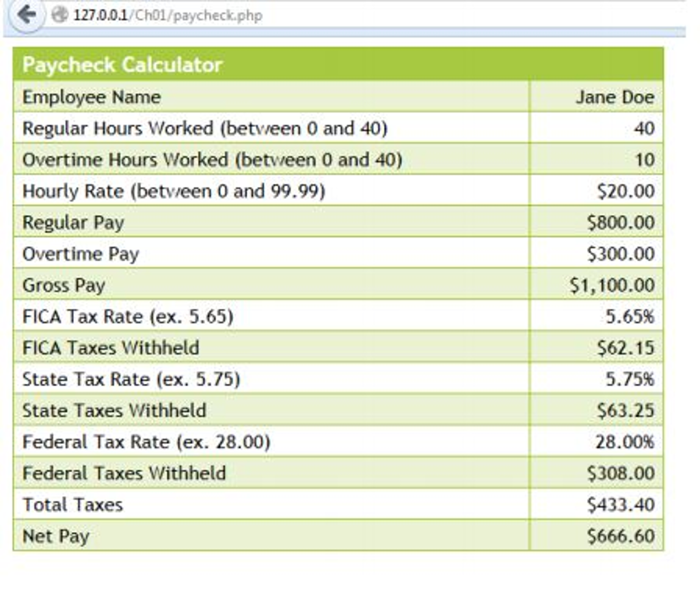Select the Total Taxes amount $433.40
This screenshot has height=595, width=700.
click(626, 505)
